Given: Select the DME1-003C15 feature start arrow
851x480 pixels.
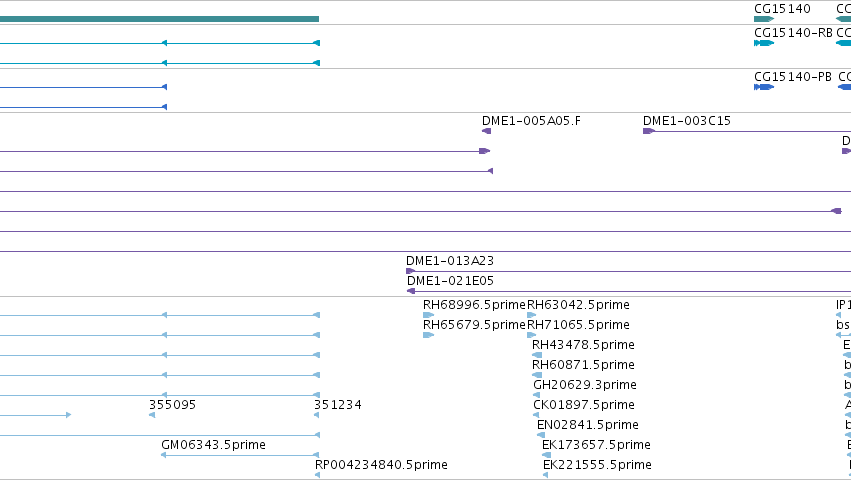Looking at the screenshot, I should point(649,131).
